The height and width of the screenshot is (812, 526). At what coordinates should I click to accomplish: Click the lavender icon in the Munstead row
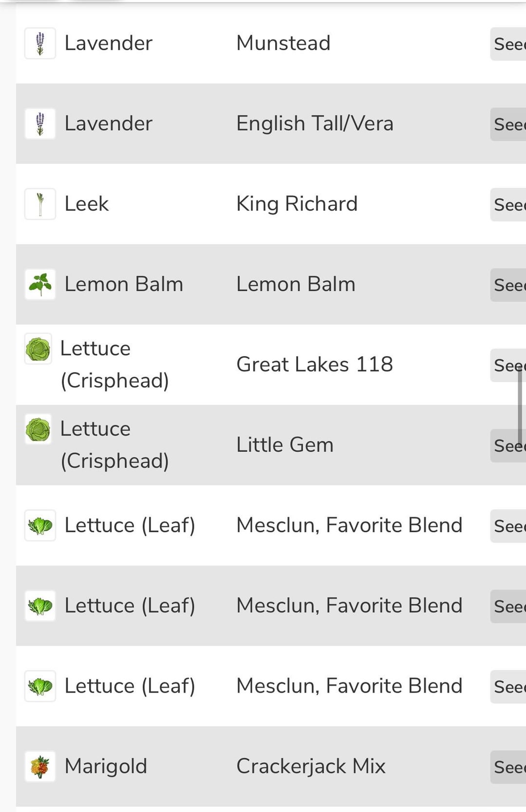40,43
